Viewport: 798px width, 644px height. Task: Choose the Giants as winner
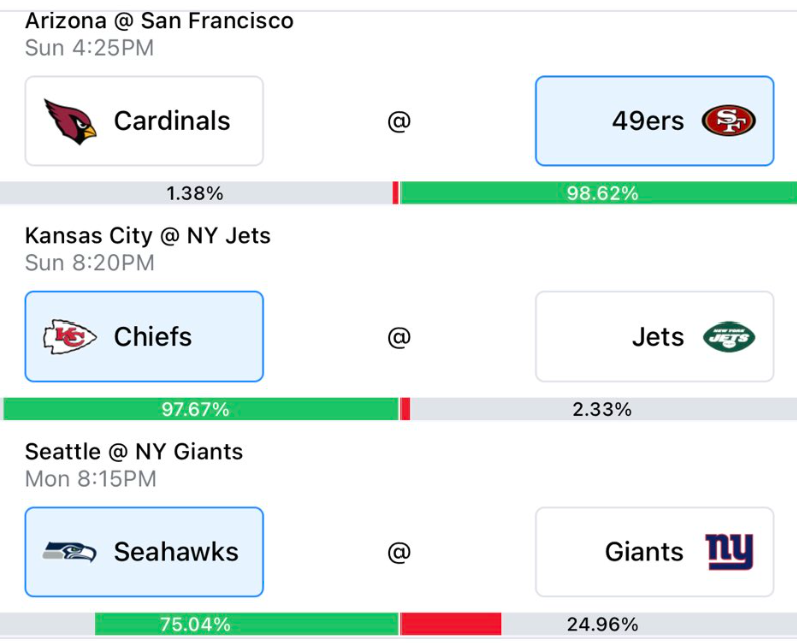(654, 552)
